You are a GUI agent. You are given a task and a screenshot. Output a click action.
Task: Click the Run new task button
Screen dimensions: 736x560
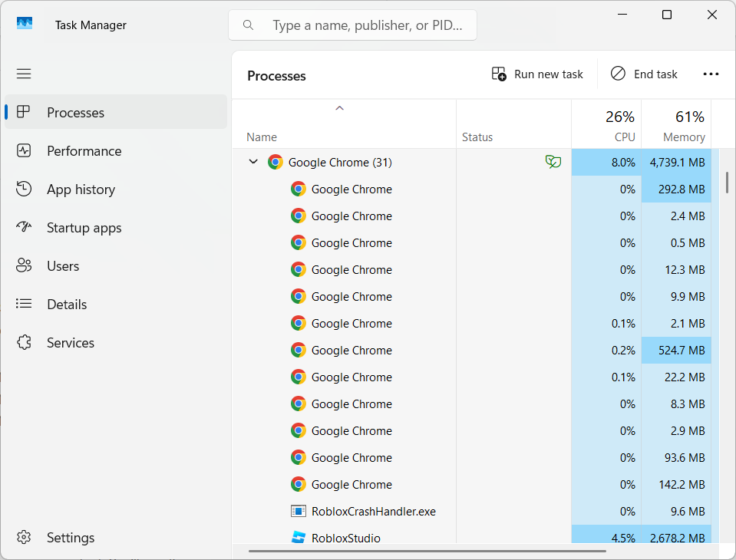[538, 74]
